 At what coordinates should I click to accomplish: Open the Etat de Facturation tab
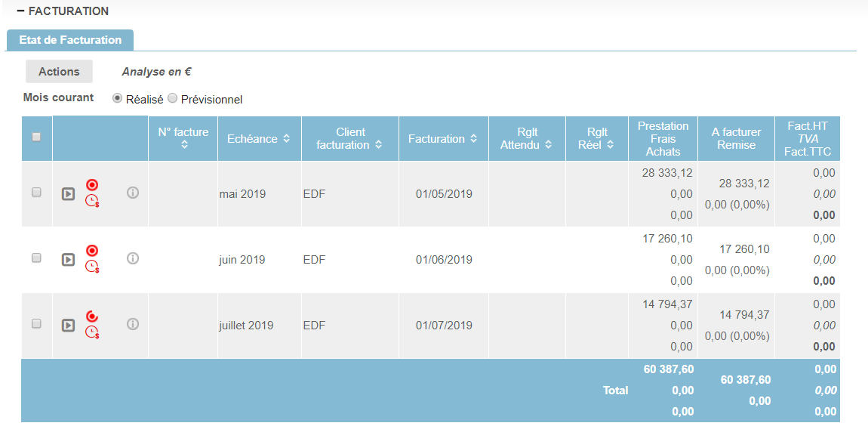69,40
